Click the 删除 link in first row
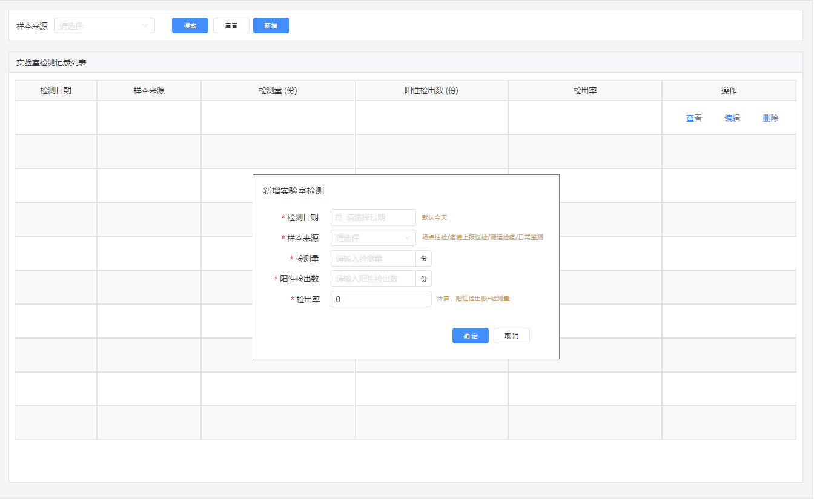 [770, 118]
